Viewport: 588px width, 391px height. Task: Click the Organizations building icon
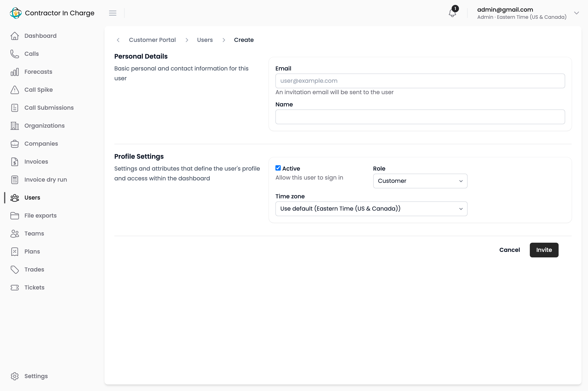pos(15,126)
